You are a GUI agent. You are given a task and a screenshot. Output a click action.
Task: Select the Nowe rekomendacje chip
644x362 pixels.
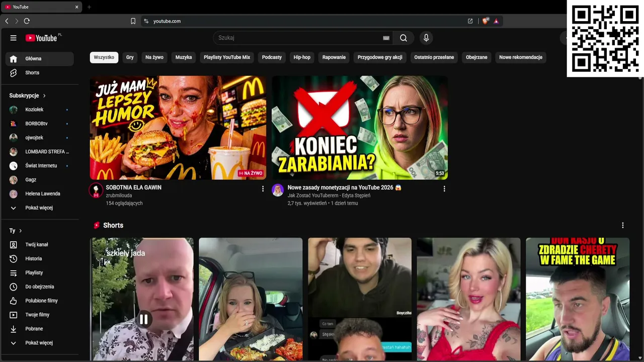click(x=521, y=57)
